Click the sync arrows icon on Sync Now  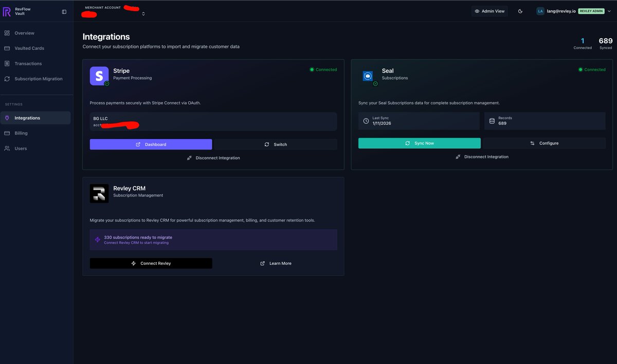pyautogui.click(x=408, y=143)
